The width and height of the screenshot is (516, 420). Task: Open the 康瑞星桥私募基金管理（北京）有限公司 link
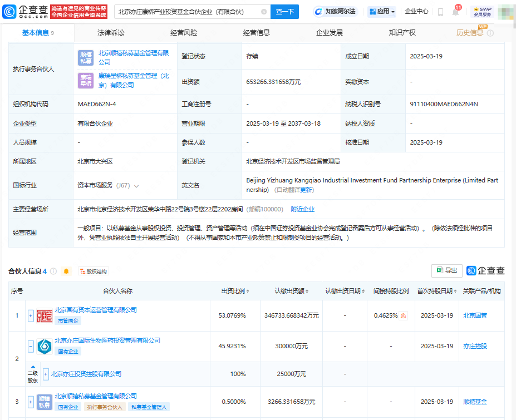click(134, 80)
